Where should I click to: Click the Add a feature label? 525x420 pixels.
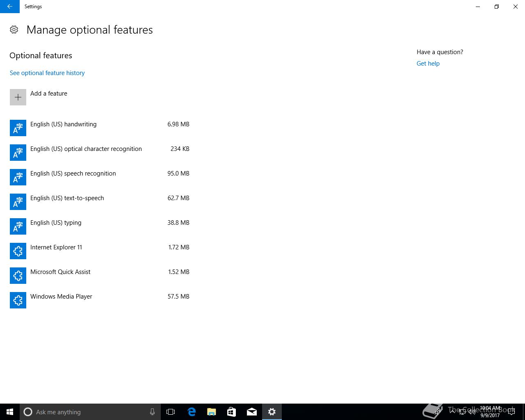49,94
